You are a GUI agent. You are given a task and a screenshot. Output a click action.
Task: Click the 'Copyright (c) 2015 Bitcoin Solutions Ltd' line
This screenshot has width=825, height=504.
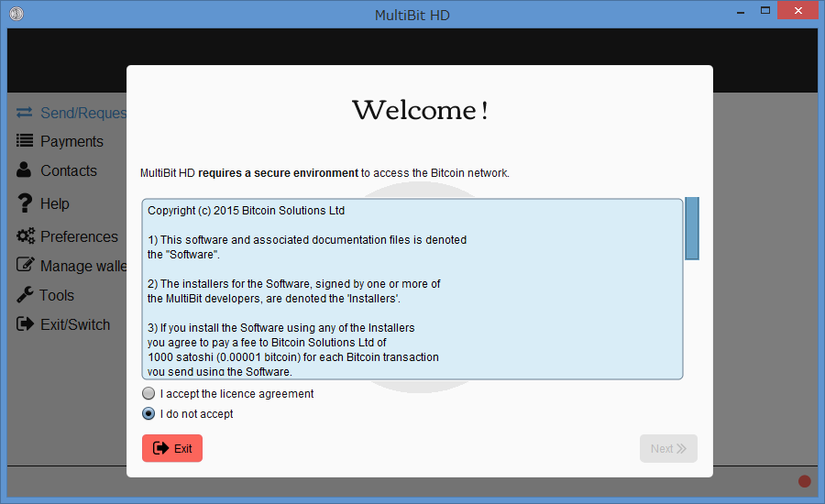[246, 211]
